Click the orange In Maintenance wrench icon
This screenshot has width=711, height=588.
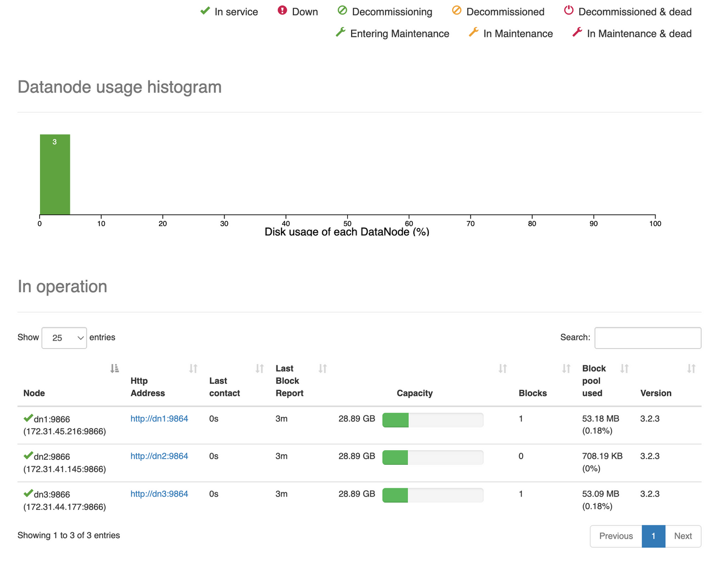coord(474,32)
